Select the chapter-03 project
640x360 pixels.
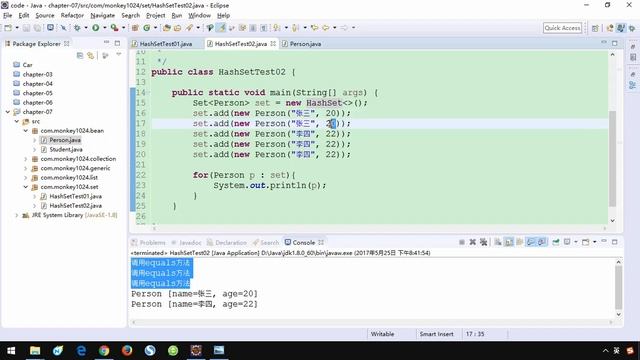(38, 74)
